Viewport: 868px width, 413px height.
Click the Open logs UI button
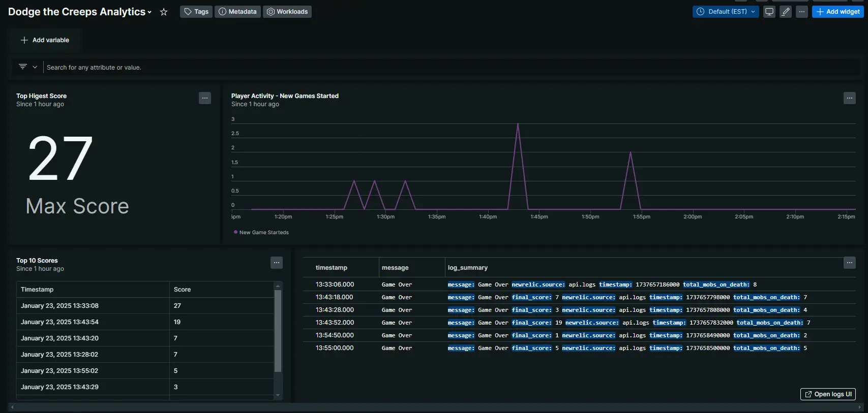[x=828, y=394]
